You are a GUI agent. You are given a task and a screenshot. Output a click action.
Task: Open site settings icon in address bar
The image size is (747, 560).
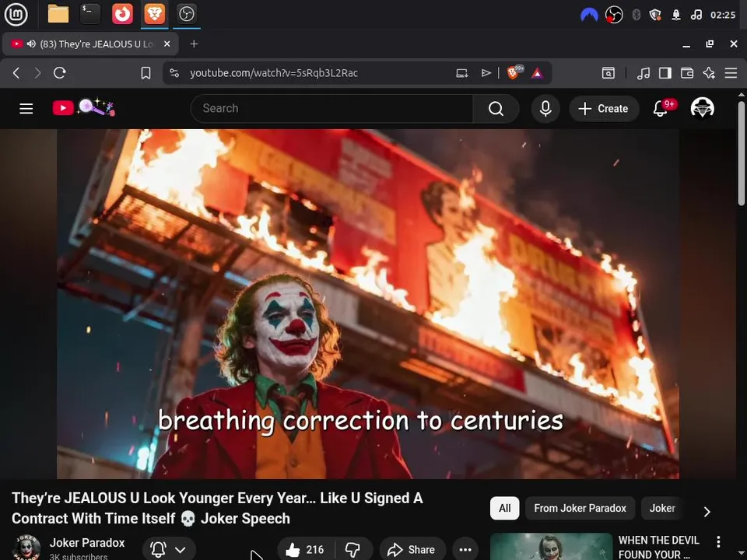[x=174, y=73]
